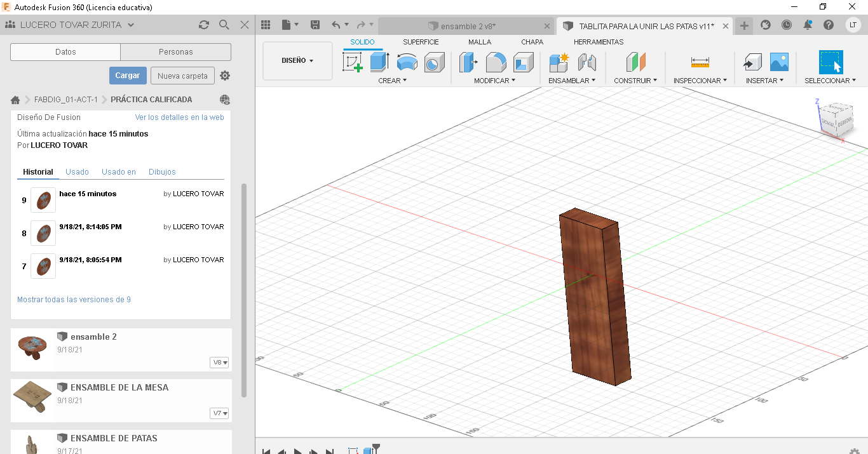Go to the home folder icon
This screenshot has width=868, height=454.
click(x=15, y=100)
